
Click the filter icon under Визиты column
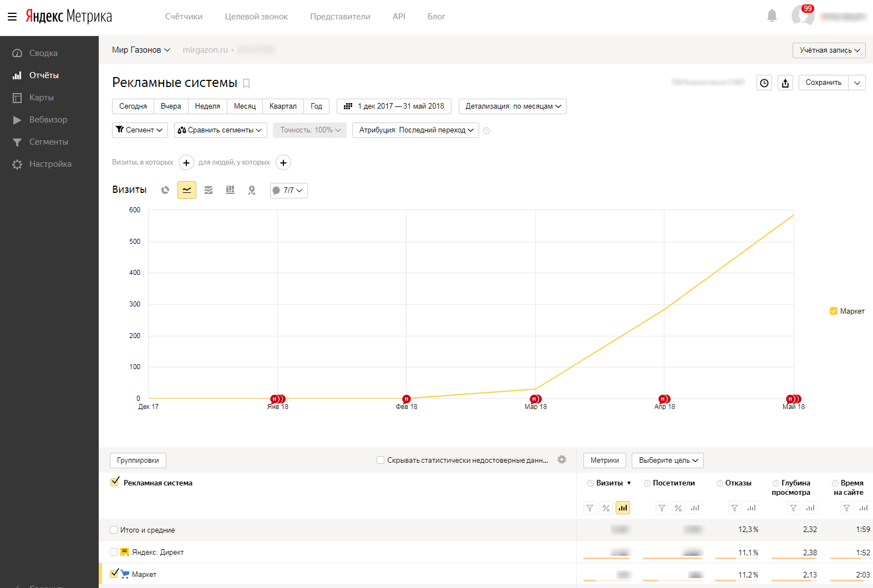[x=590, y=508]
